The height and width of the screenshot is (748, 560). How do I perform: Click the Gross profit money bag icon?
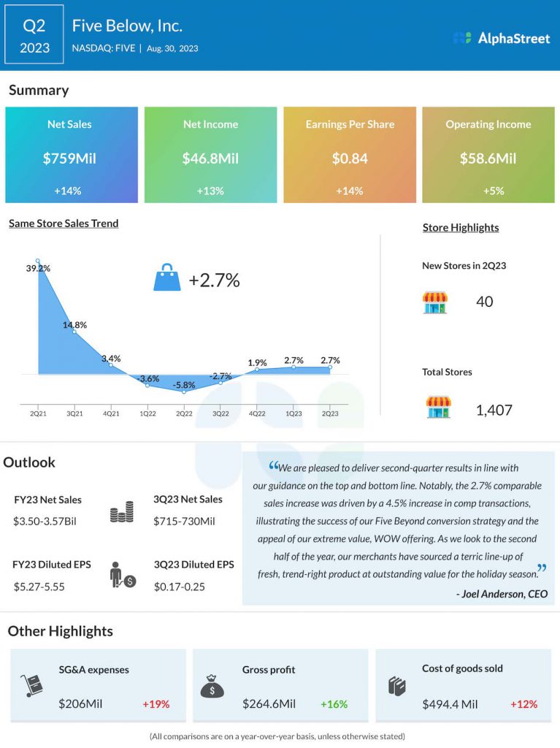click(212, 686)
